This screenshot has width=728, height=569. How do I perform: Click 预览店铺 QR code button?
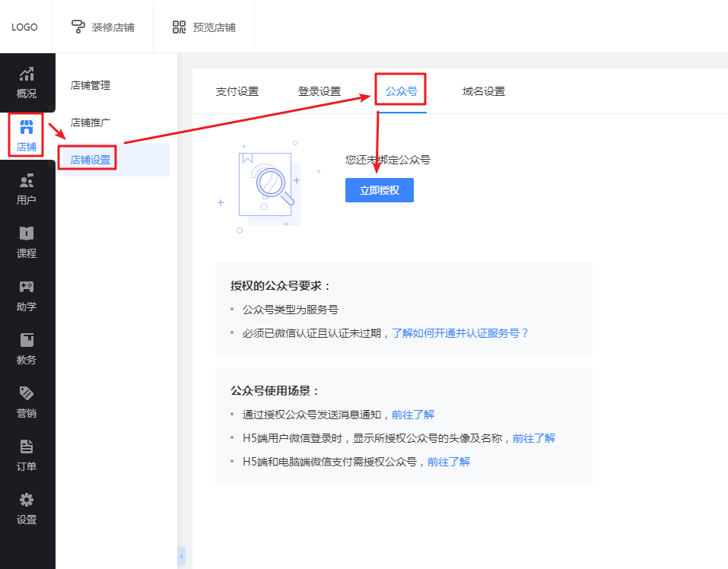click(x=204, y=27)
